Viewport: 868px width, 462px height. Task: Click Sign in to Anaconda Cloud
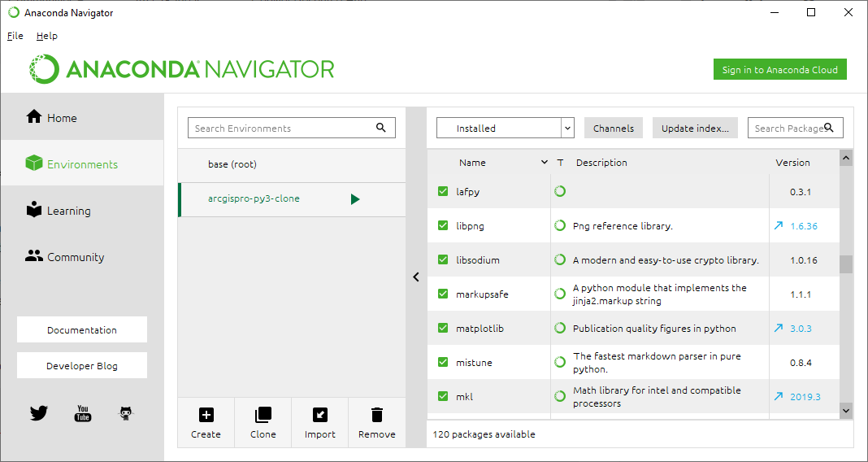[x=780, y=70]
